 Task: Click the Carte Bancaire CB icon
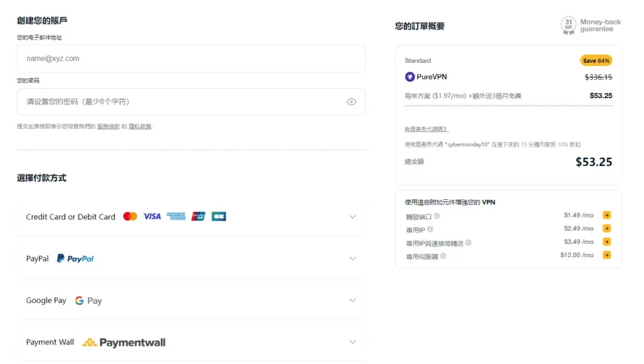pos(219,216)
